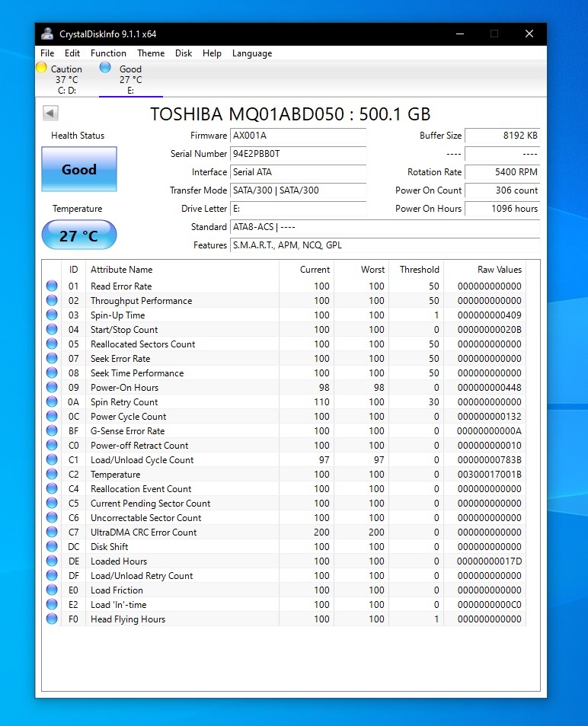Select the Load Friction attribute name
Screen dimensions: 588x726
click(x=117, y=590)
